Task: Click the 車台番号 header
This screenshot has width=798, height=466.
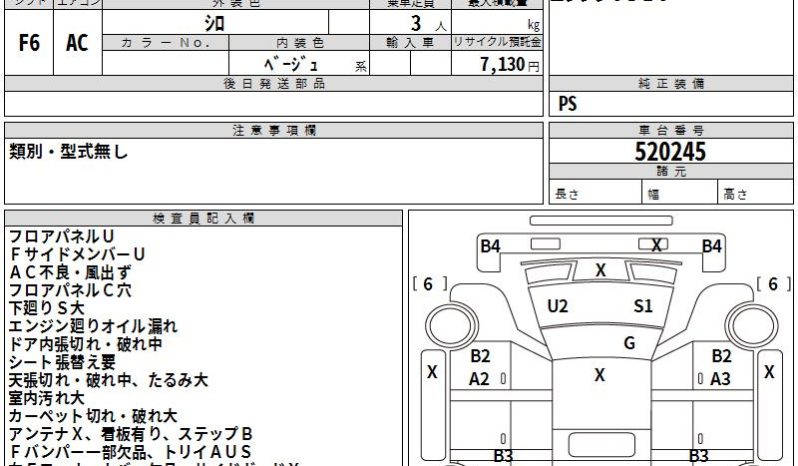Action: (671, 131)
